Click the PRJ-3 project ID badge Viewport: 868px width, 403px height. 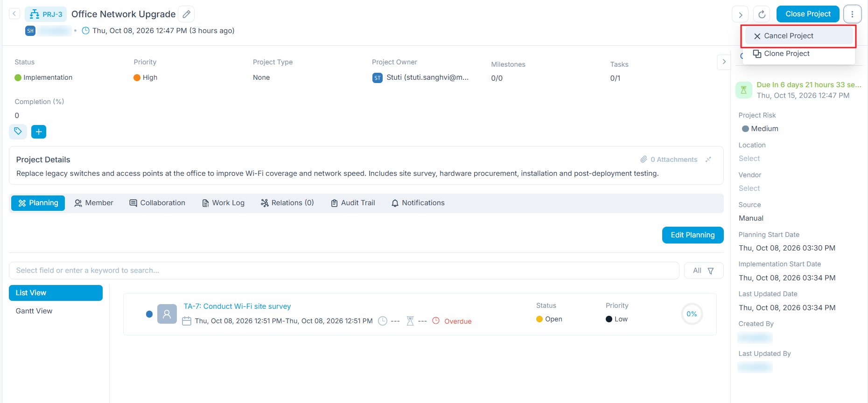point(46,14)
